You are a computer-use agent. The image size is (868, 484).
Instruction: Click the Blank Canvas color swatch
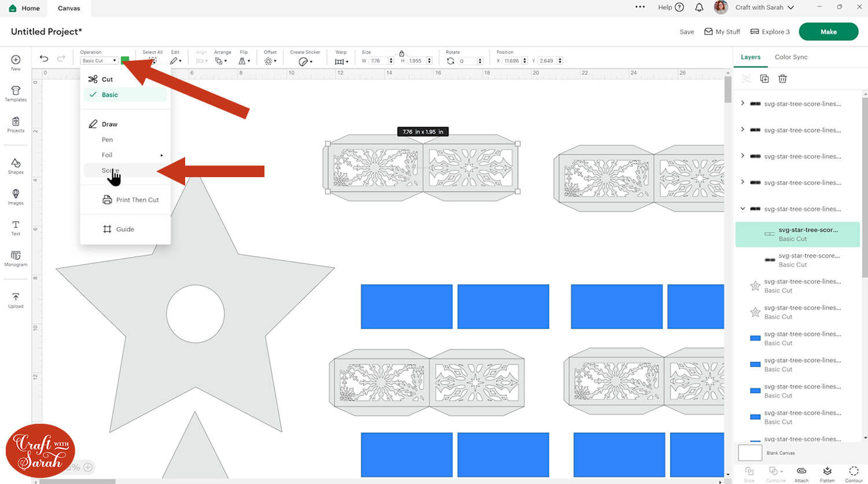pyautogui.click(x=750, y=452)
